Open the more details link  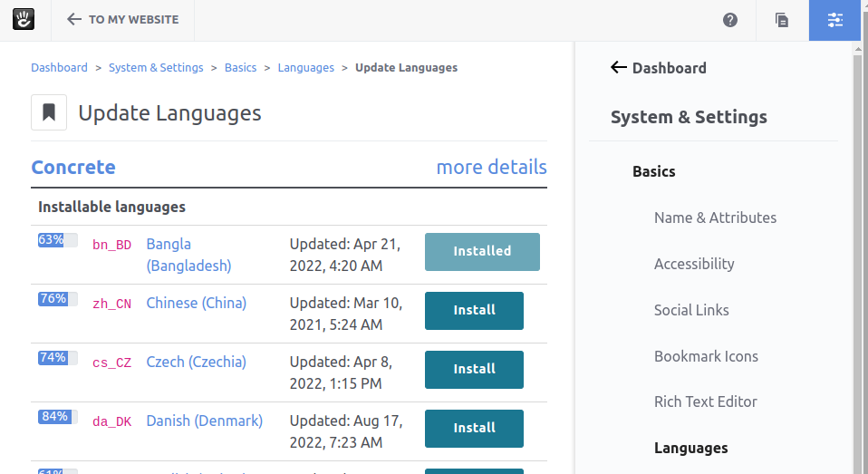pos(492,167)
